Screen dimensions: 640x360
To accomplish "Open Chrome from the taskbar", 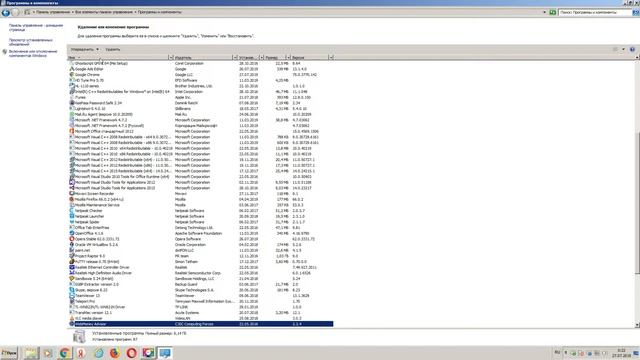I will click(64, 353).
